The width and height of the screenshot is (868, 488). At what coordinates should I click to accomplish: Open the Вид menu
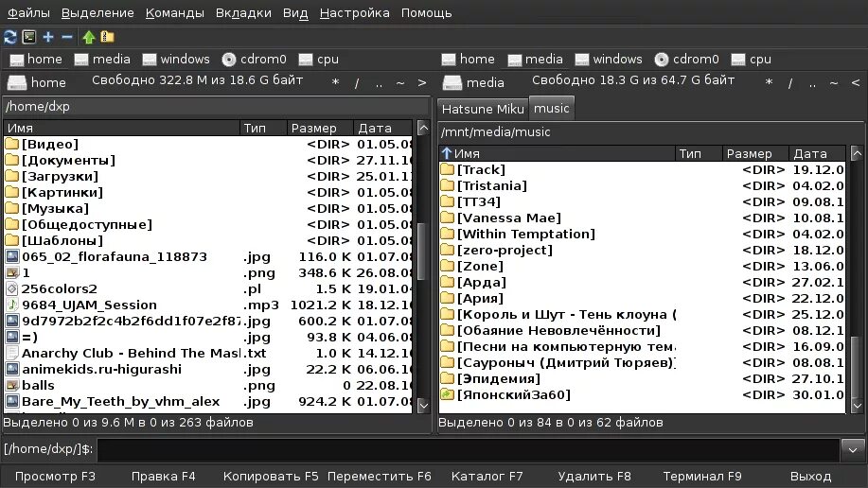(295, 12)
